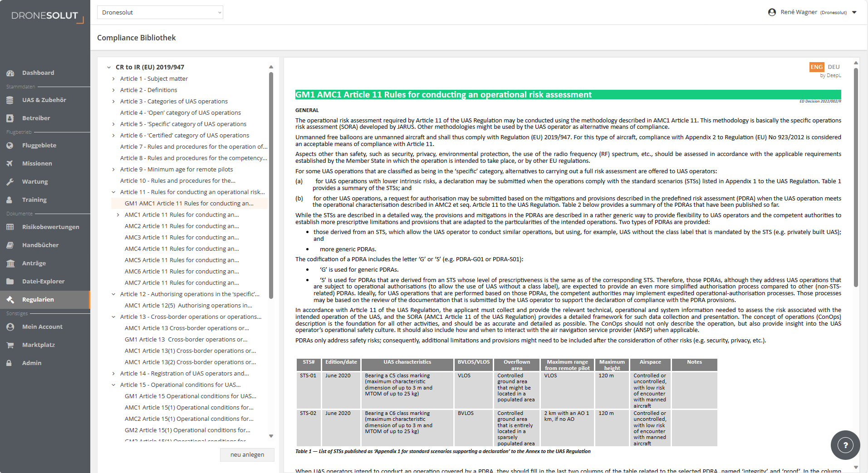Select GM1 Article 13 Cross-border operations
The height and width of the screenshot is (473, 868).
(186, 340)
